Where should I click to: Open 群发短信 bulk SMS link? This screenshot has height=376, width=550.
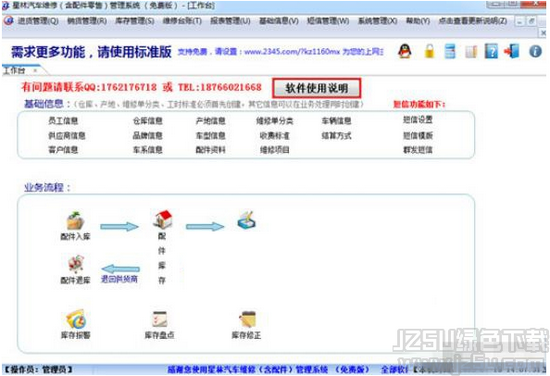point(418,150)
